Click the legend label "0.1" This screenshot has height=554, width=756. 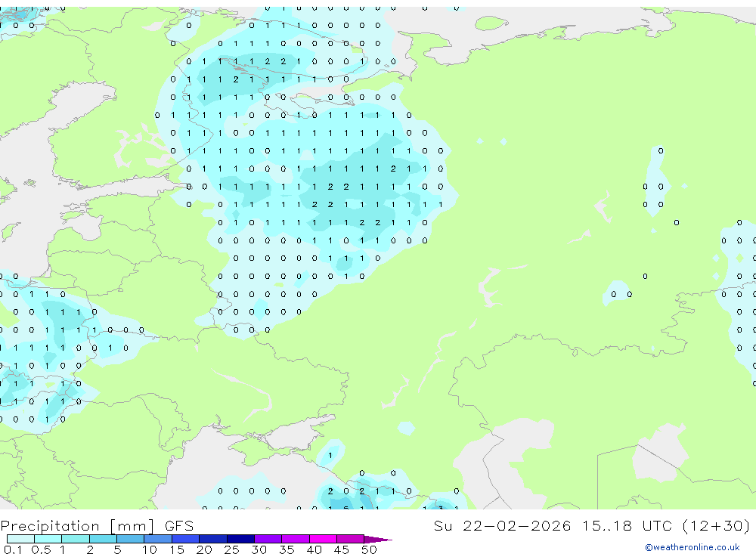coord(13,549)
